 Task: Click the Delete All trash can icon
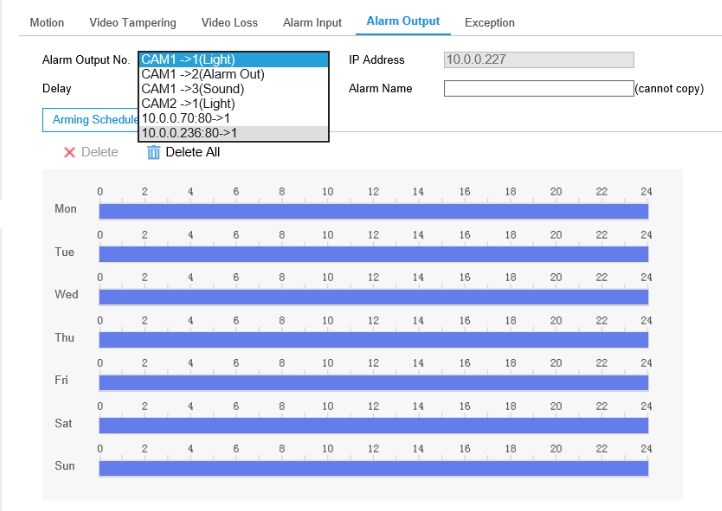(153, 152)
